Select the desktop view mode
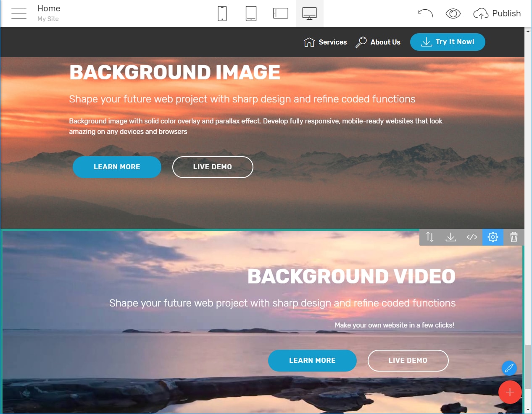 pyautogui.click(x=309, y=13)
